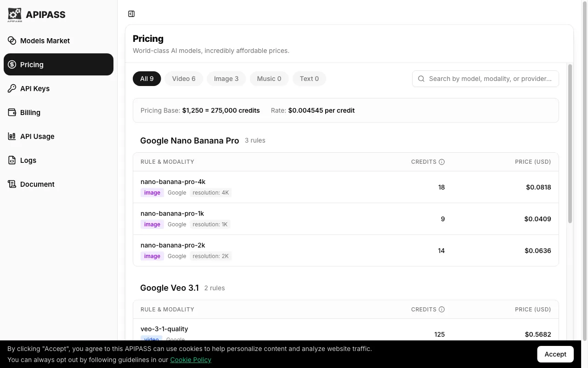This screenshot has width=588, height=368.
Task: Click the Google Nano Banana Pro heading
Action: (190, 140)
